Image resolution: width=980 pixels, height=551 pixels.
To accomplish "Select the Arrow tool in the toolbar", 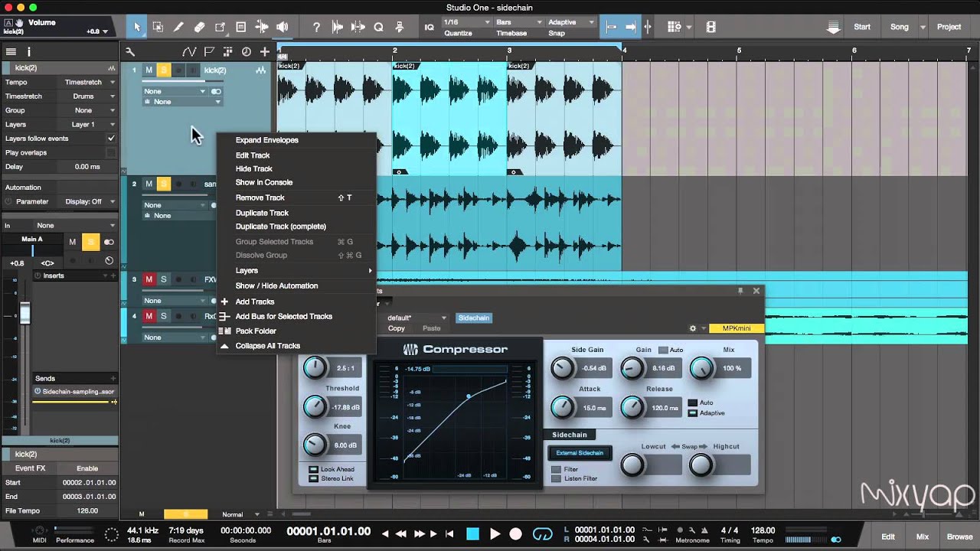I will 137,27.
